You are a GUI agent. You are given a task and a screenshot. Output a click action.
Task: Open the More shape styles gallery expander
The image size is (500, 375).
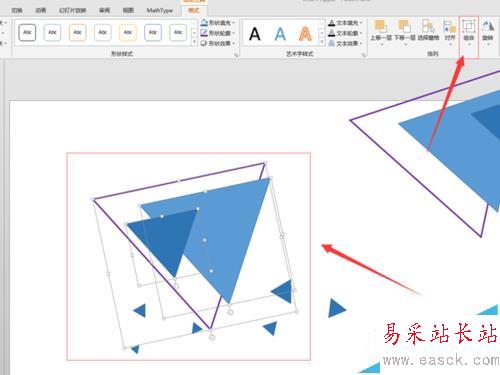(x=194, y=42)
